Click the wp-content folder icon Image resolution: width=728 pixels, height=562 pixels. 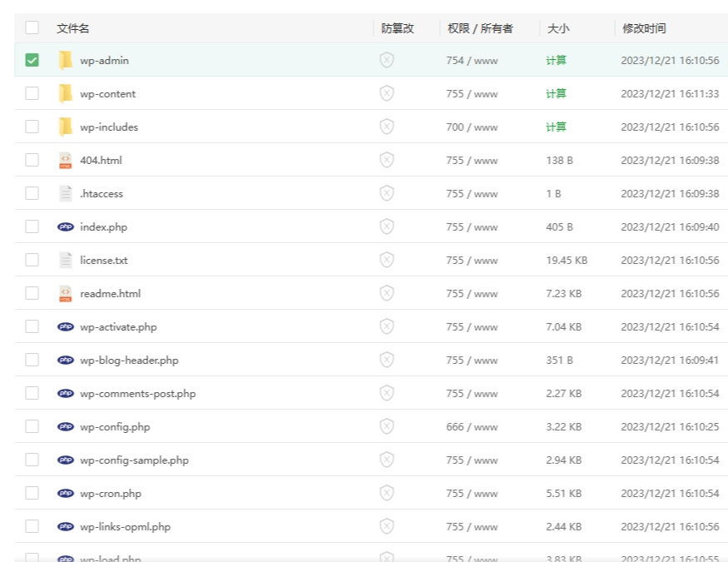click(66, 94)
